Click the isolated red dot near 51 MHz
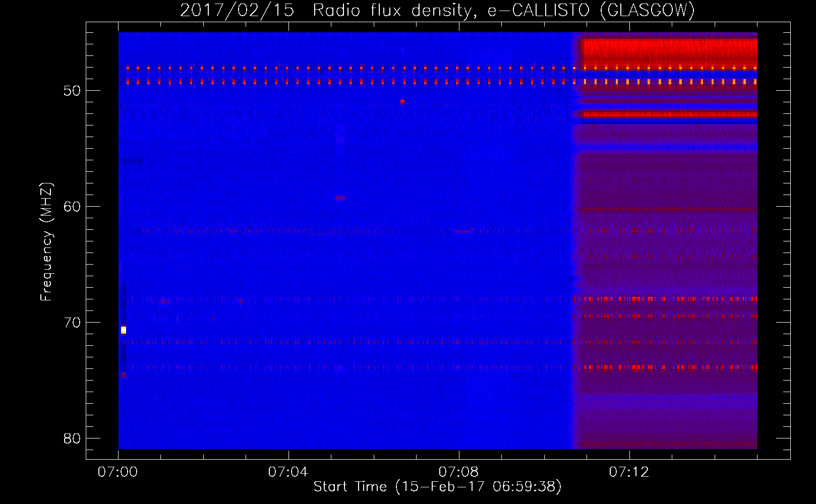816x504 pixels. (x=402, y=101)
